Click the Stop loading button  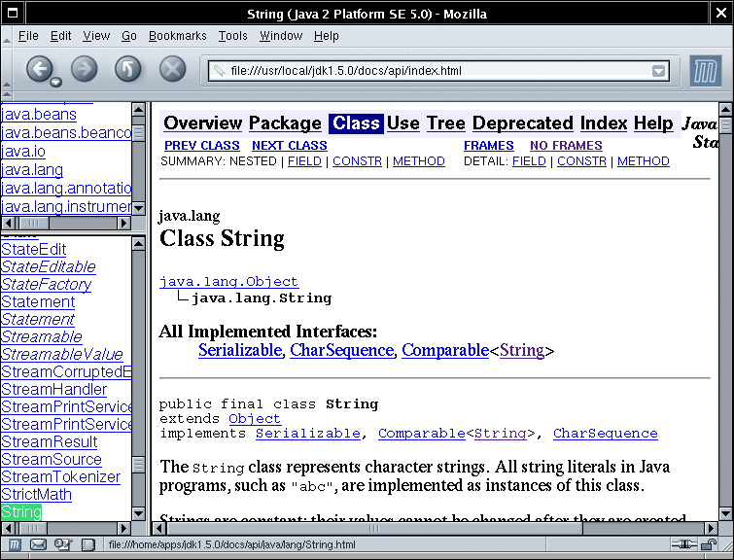point(172,69)
